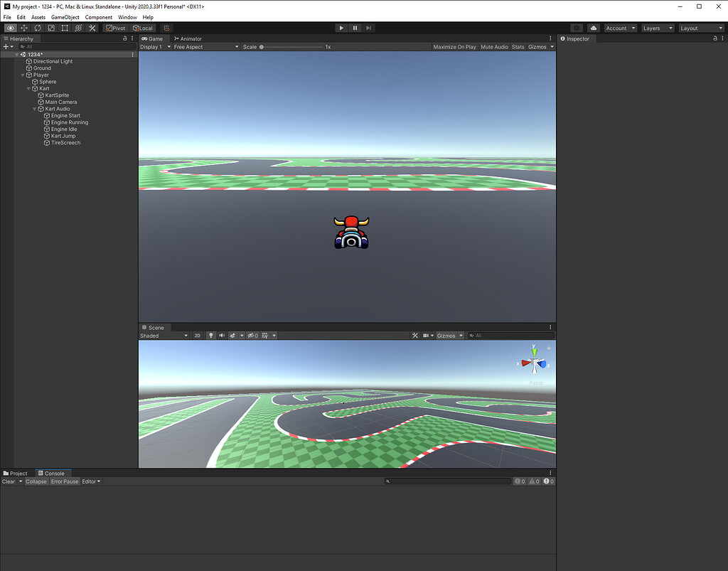Click the scene camera settings icon
Viewport: 728px width, 571px height.
tap(426, 335)
